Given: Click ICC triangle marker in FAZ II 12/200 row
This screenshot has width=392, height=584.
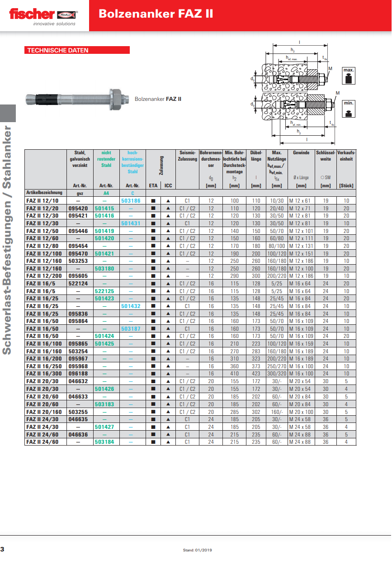Looking at the screenshot, I should 168,276.
